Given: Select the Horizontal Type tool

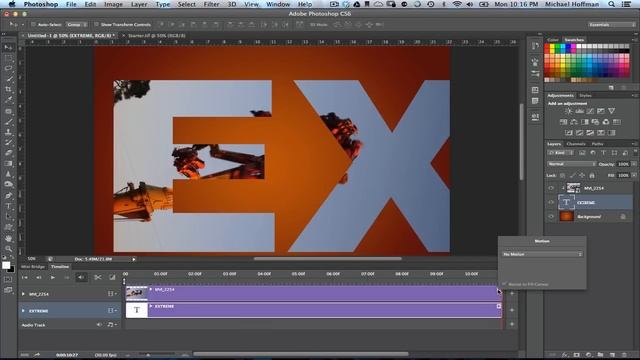Looking at the screenshot, I should (8, 206).
